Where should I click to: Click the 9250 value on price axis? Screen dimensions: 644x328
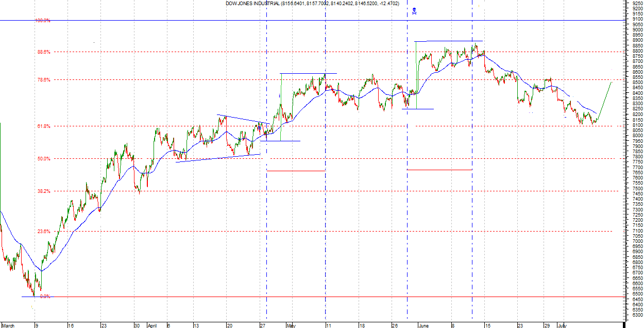click(x=637, y=3)
